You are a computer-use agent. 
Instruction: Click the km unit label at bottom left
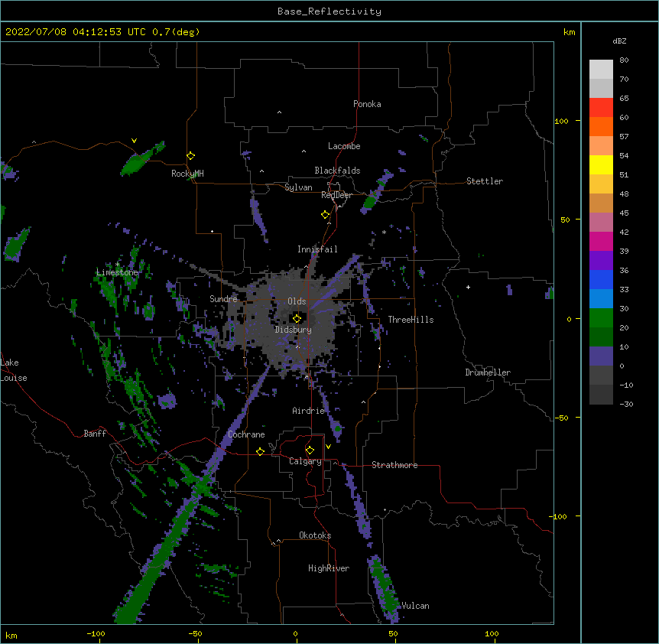[11, 636]
